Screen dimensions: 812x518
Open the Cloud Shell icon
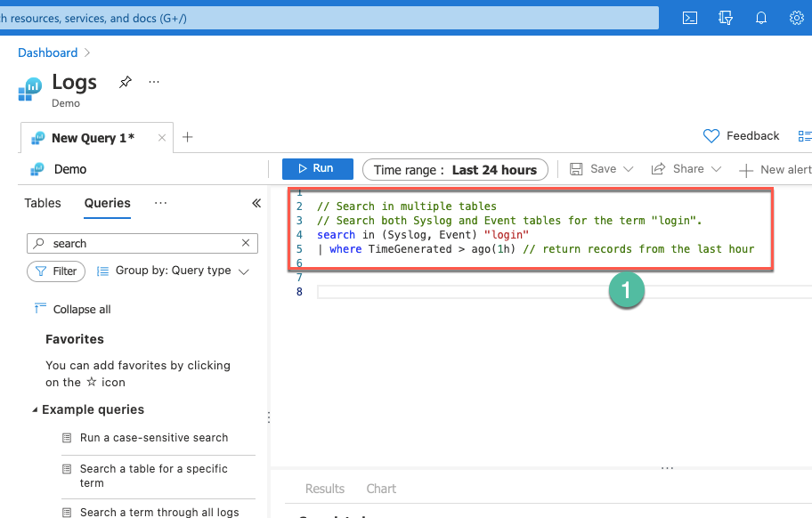[x=690, y=18]
